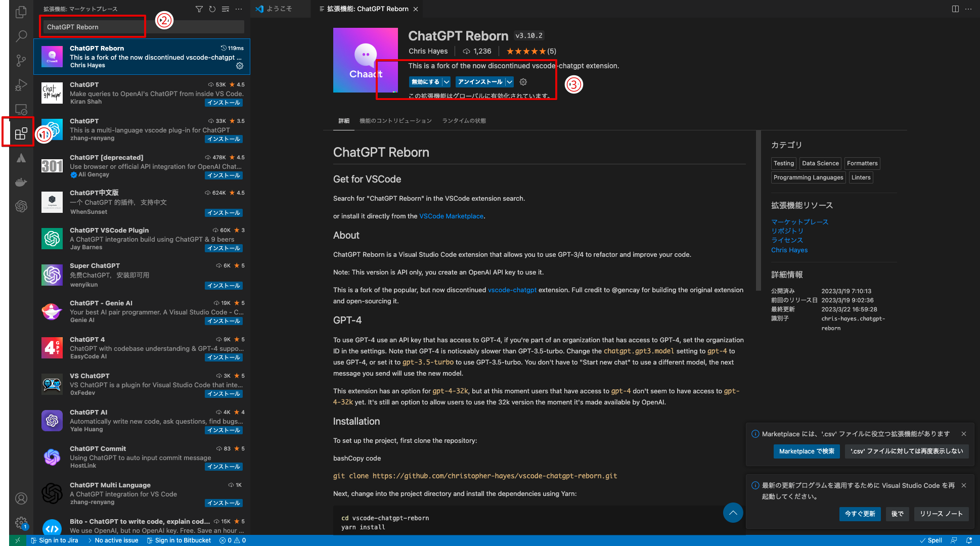Toggle the Spell checker in the status bar
This screenshot has width=980, height=546.
point(931,540)
